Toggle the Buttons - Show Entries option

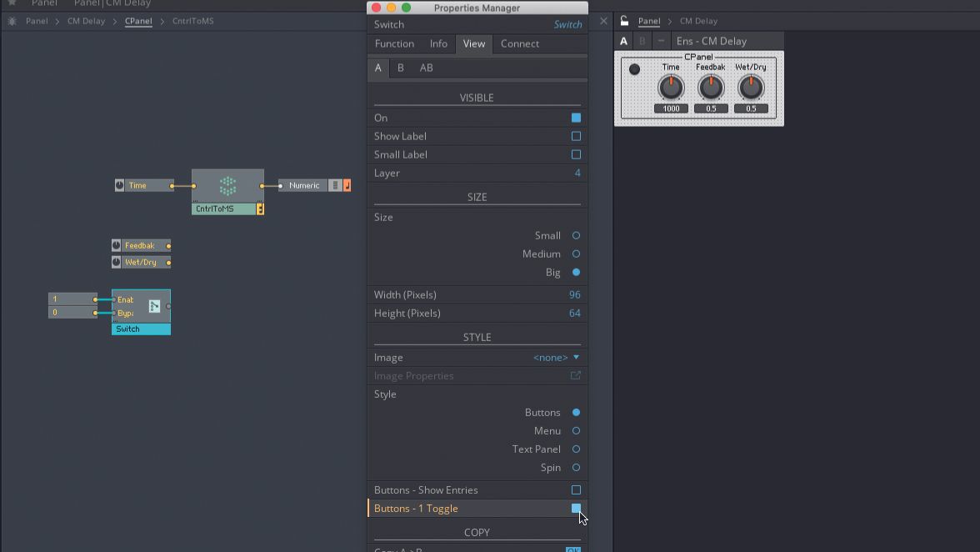click(x=575, y=489)
